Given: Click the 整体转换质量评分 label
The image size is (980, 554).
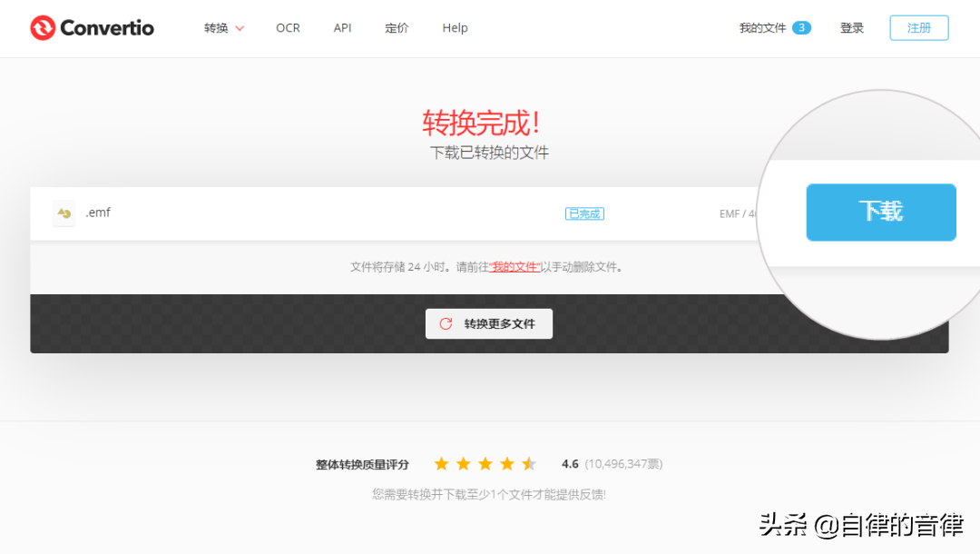Looking at the screenshot, I should click(362, 465).
